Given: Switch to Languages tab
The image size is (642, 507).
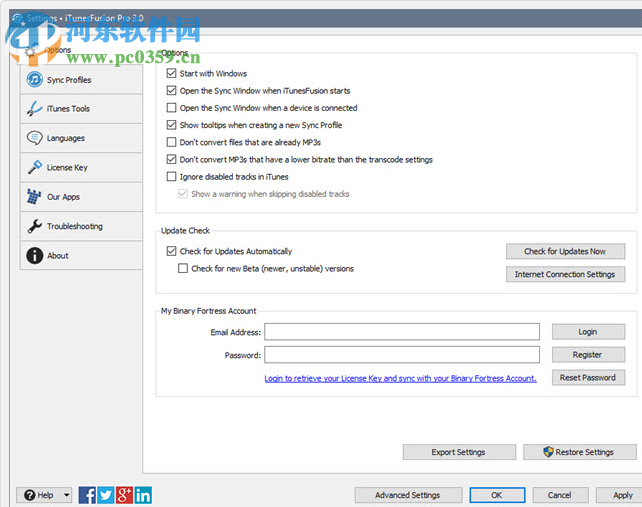Looking at the screenshot, I should coord(81,138).
